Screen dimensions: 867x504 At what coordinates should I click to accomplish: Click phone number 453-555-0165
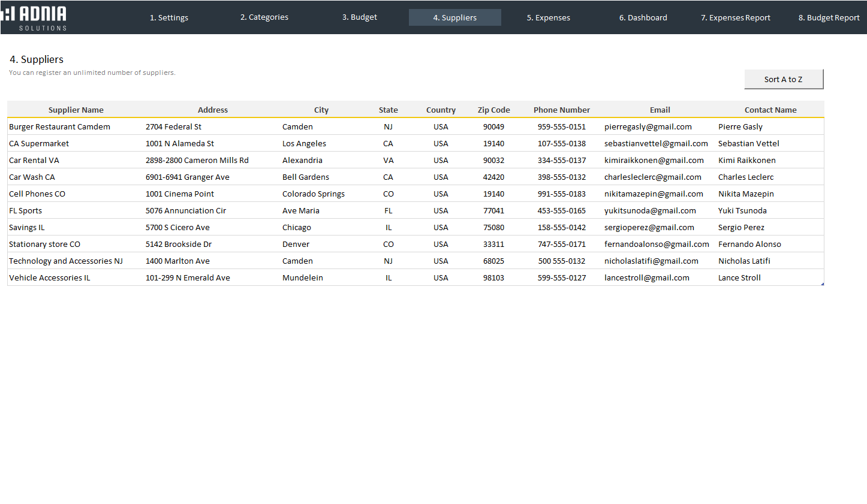(x=562, y=210)
